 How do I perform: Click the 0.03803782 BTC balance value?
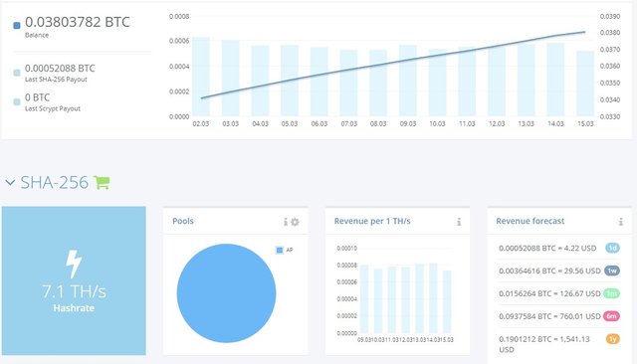[78, 22]
